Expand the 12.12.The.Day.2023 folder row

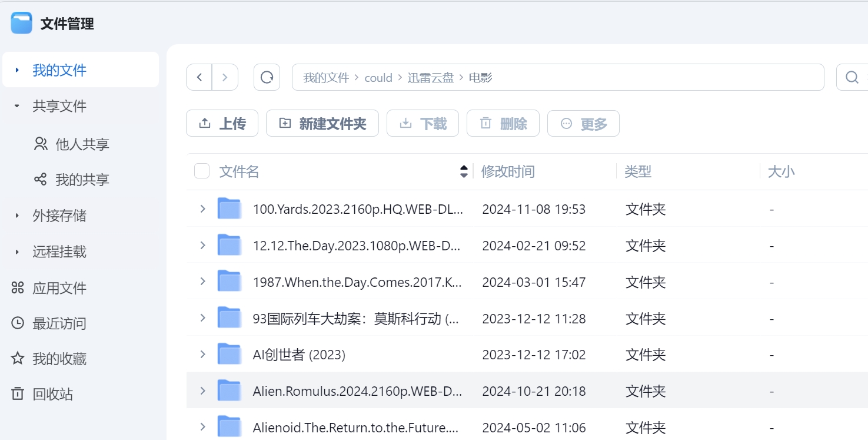[x=202, y=245]
